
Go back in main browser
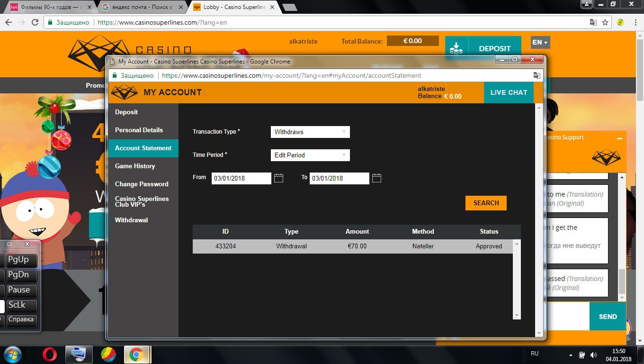point(8,22)
